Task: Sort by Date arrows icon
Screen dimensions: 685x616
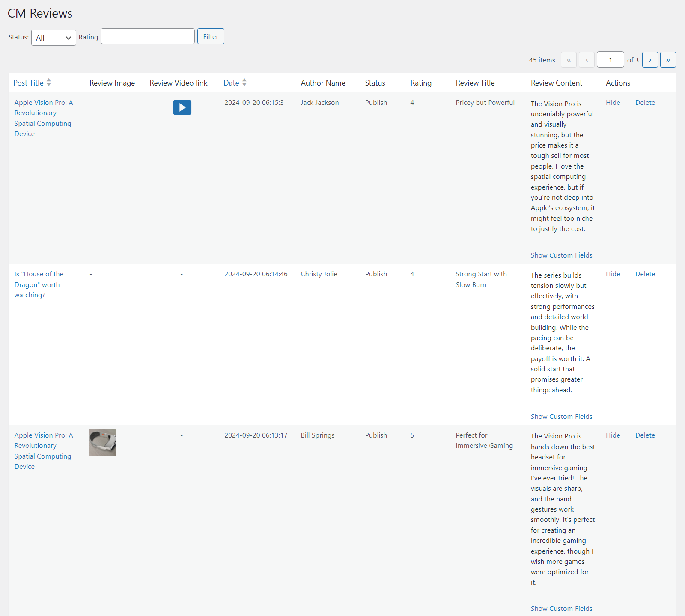Action: (x=244, y=82)
